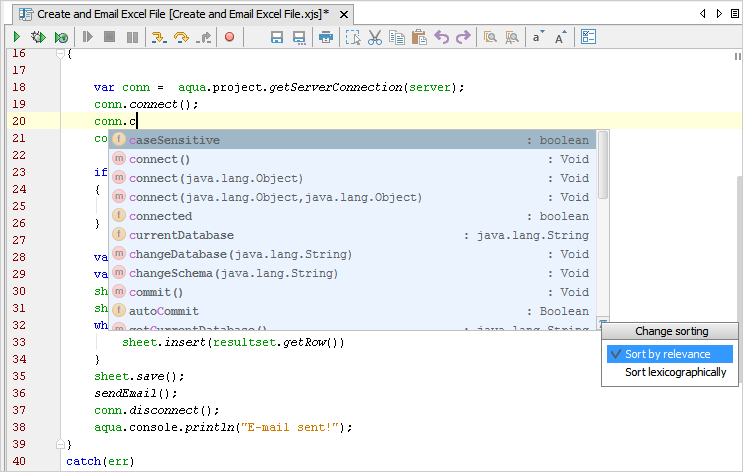743x472 pixels.
Task: Collapse the fold marker at line 39
Action: pos(60,444)
